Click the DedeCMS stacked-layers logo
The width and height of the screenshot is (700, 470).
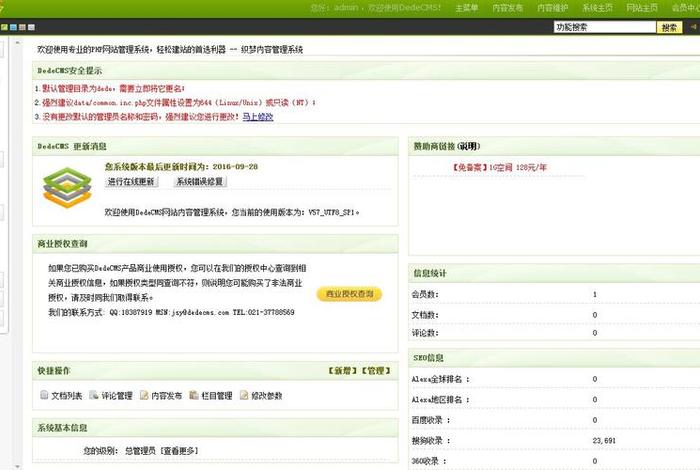pos(67,187)
